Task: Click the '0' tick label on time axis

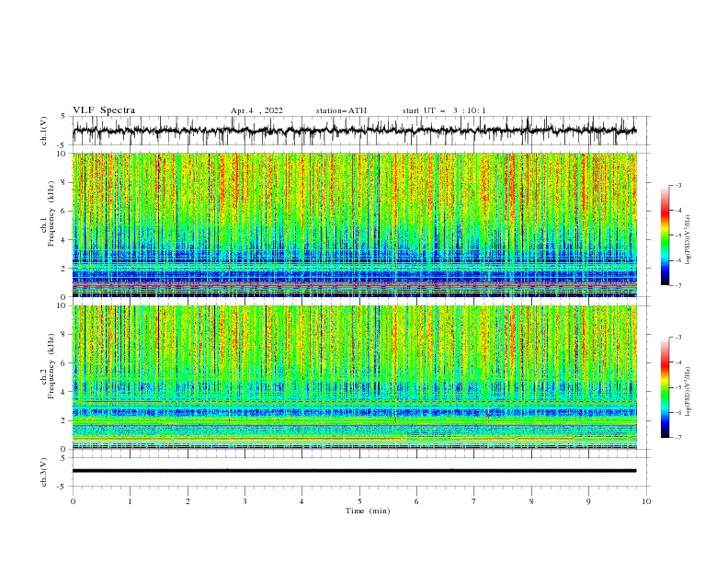Action: [x=73, y=501]
